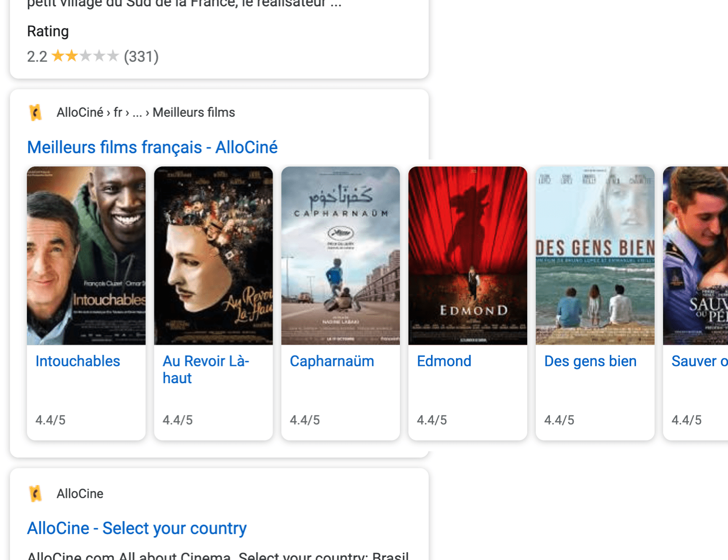Open the 'Sauver o' truncated title link

700,361
